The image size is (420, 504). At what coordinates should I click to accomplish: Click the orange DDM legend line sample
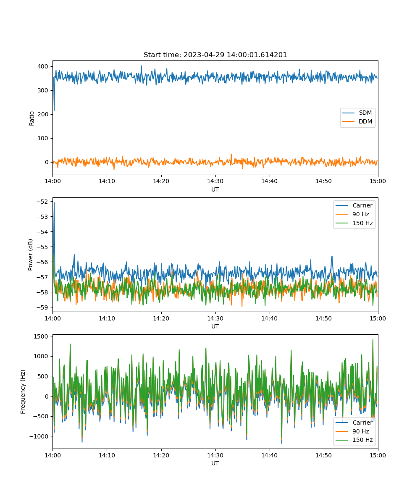(349, 122)
